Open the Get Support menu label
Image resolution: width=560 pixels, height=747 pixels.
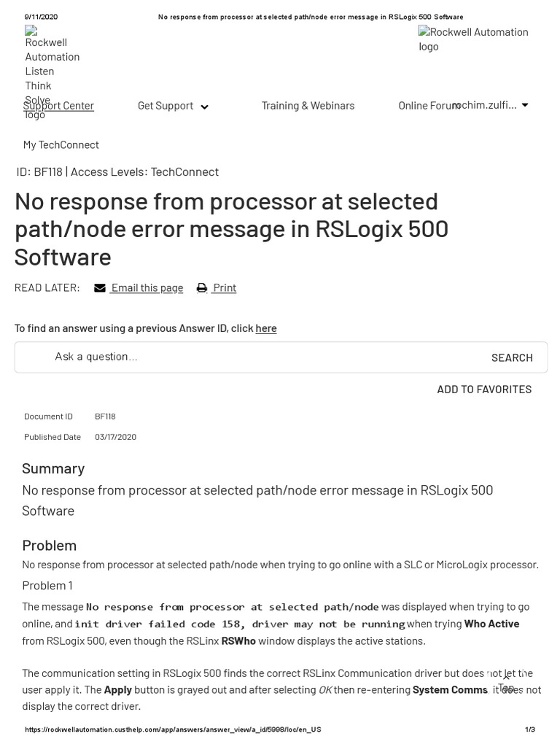pos(166,106)
